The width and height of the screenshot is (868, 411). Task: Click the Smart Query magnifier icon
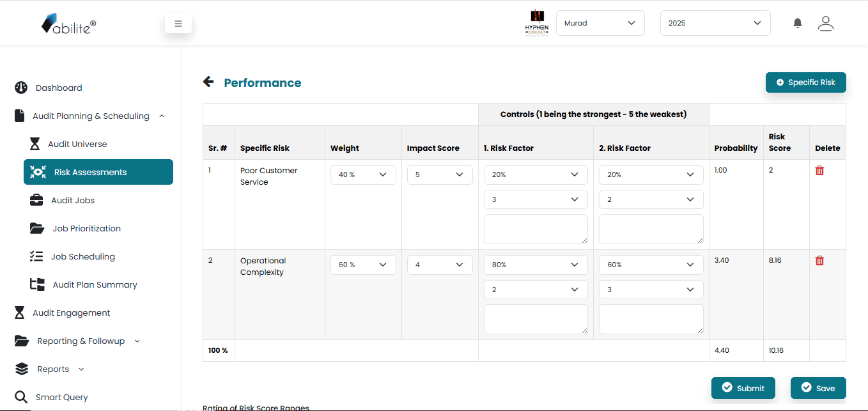coord(21,397)
